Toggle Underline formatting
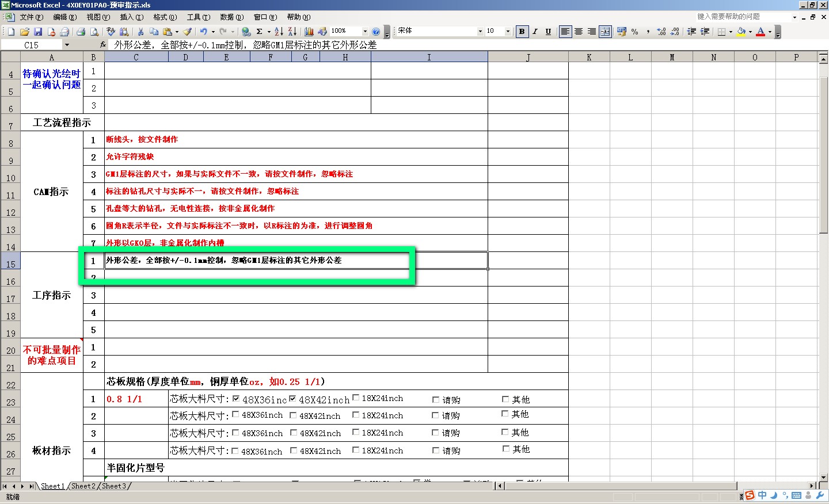Image resolution: width=829 pixels, height=504 pixels. tap(548, 32)
